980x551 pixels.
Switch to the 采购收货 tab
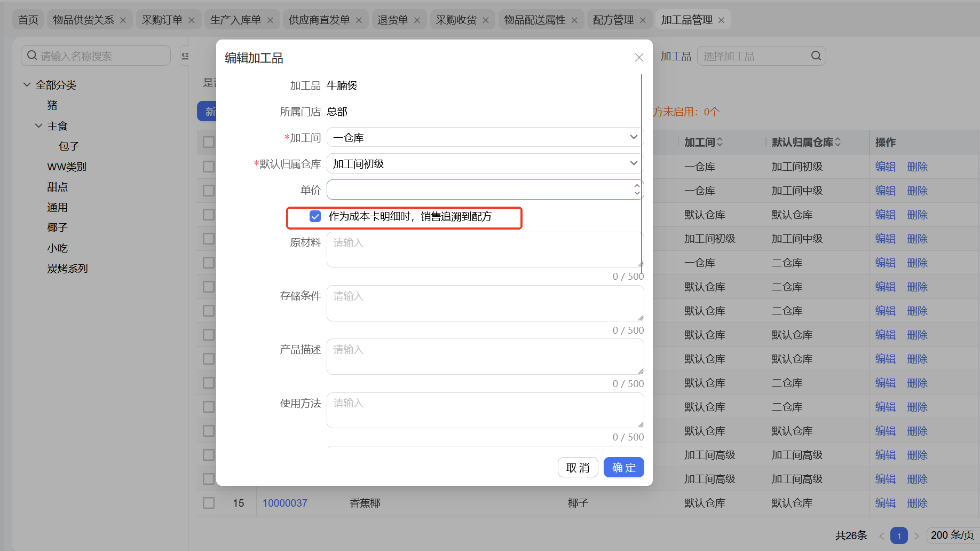[x=456, y=20]
